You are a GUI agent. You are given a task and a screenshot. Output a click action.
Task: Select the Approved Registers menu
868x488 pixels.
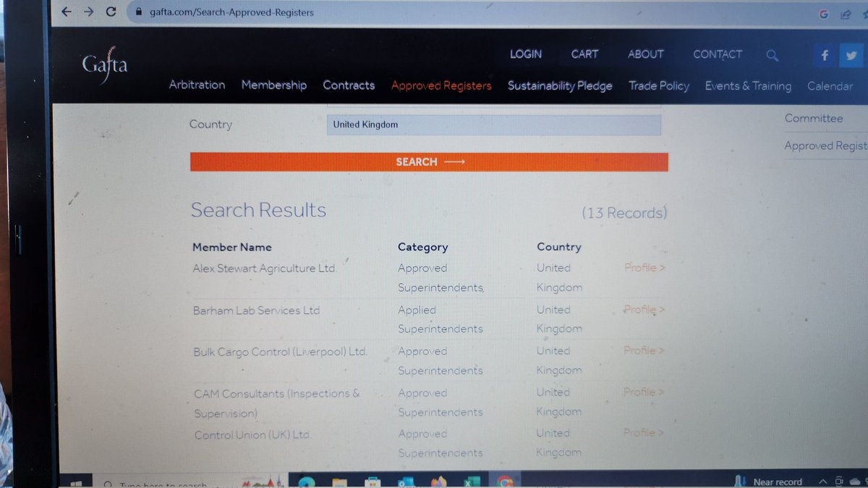click(441, 85)
